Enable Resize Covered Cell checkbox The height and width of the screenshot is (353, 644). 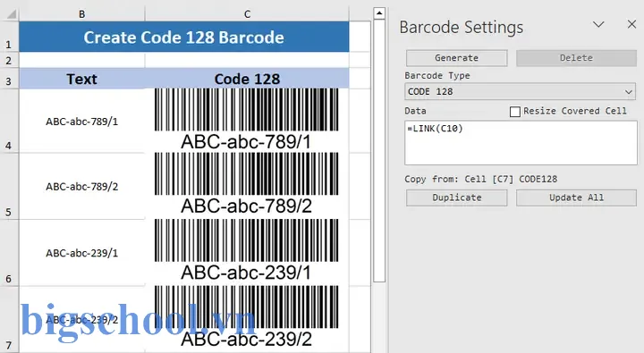pos(514,112)
